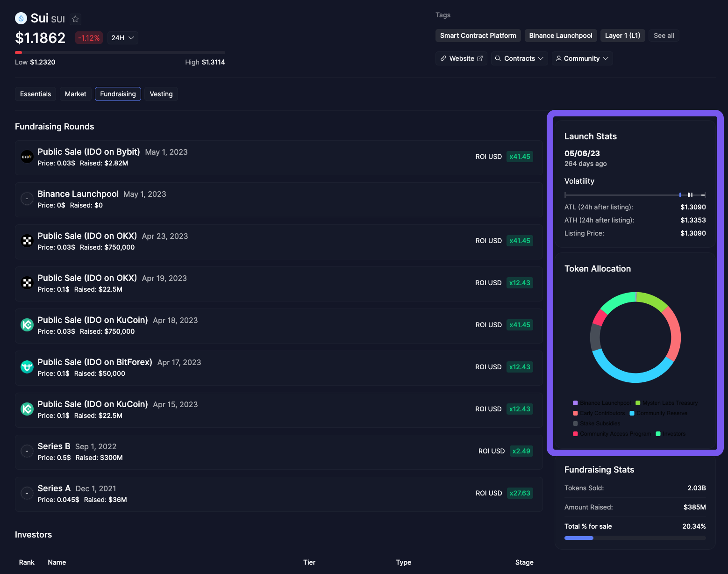728x574 pixels.
Task: Click the ATH (24h after listing) value $1.3353
Action: click(x=693, y=220)
